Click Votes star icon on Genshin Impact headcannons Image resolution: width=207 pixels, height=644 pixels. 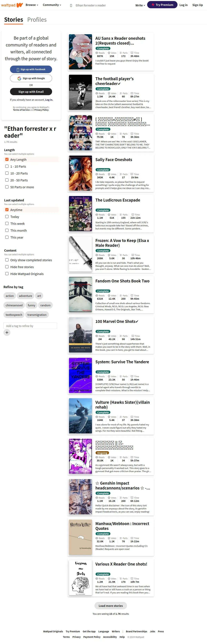point(109,498)
